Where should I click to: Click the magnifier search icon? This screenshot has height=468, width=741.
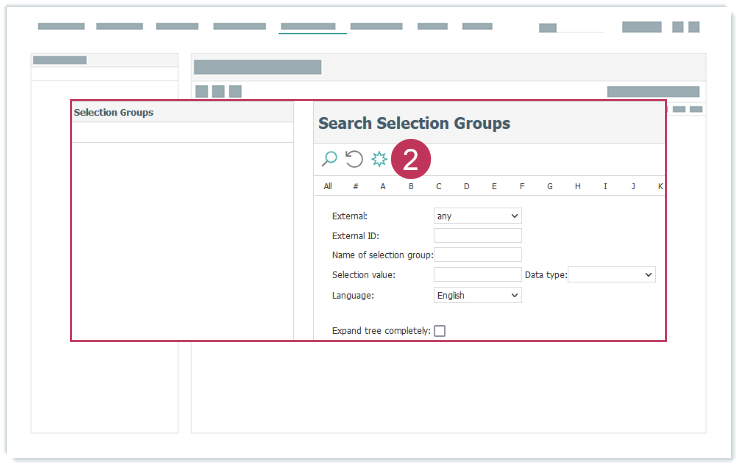329,159
